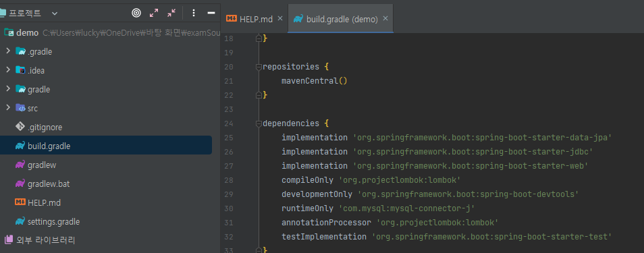644x253 pixels.
Task: Click the compileOnly keyword
Action: coord(307,180)
